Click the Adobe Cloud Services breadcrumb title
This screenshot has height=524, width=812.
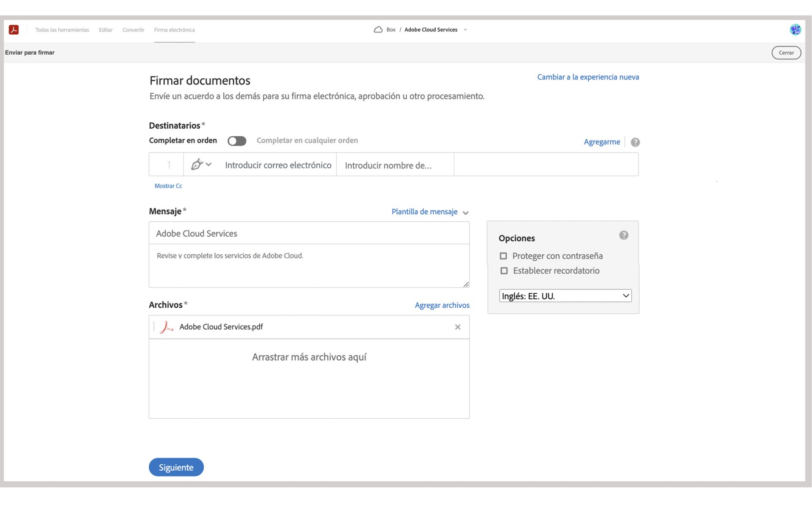point(431,30)
